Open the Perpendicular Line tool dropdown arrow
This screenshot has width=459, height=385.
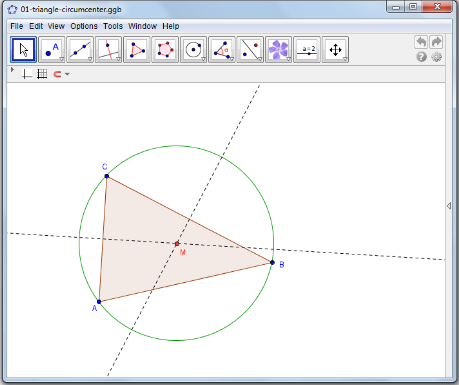[118, 59]
